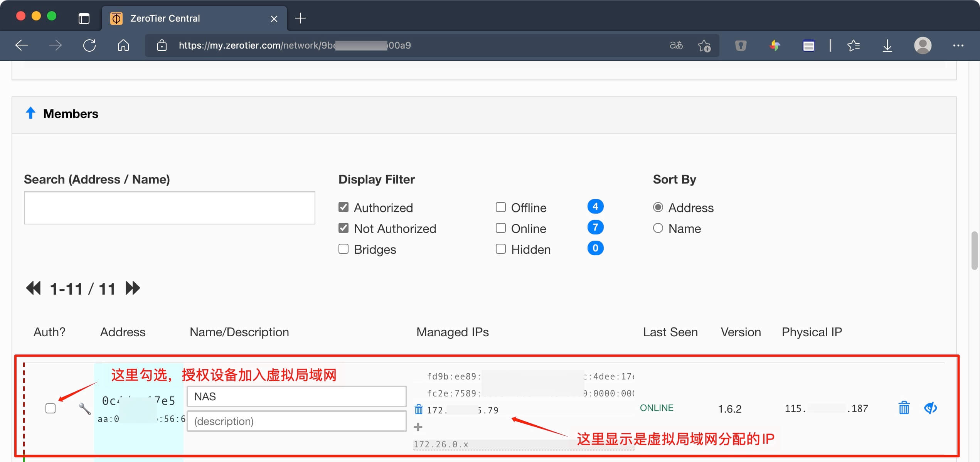Open the favorites list
Screen dimensions: 980x462
click(854, 46)
